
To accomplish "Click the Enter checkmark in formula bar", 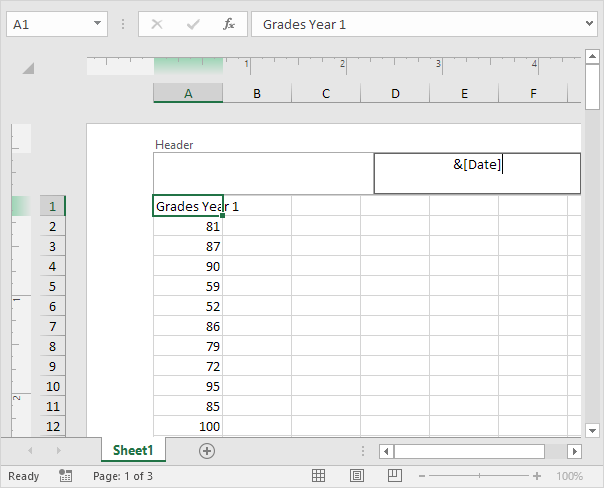I will [193, 24].
